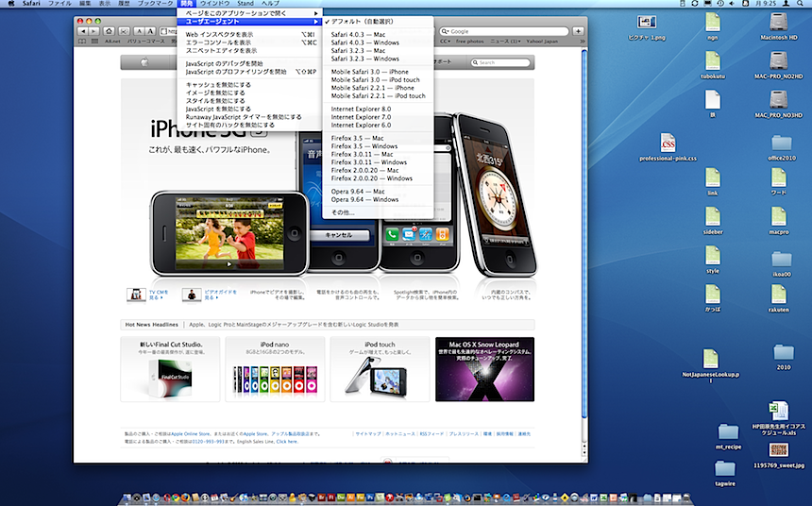Choose デフォルト (自動選択) checked user agent

[x=378, y=22]
